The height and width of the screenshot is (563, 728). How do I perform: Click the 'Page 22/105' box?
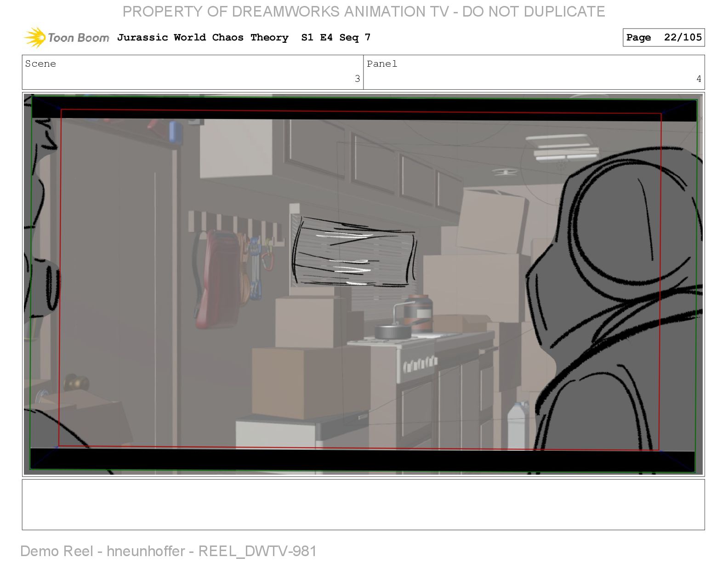pyautogui.click(x=664, y=37)
